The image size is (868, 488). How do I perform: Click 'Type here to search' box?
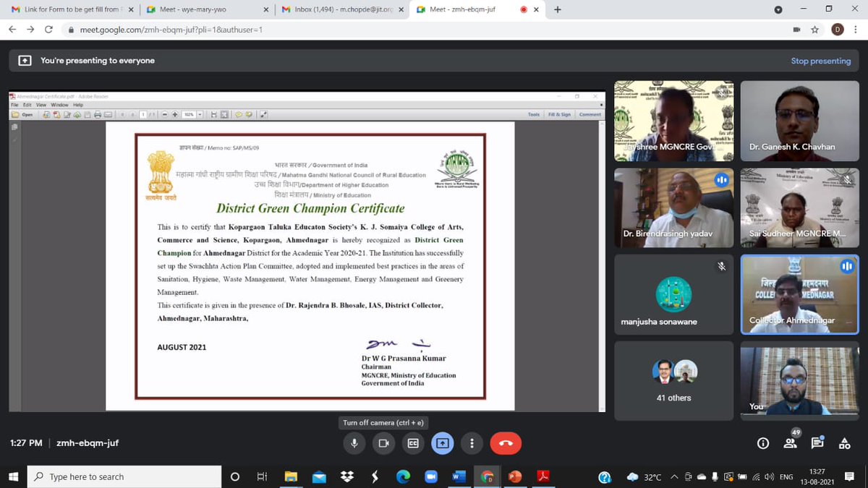124,476
